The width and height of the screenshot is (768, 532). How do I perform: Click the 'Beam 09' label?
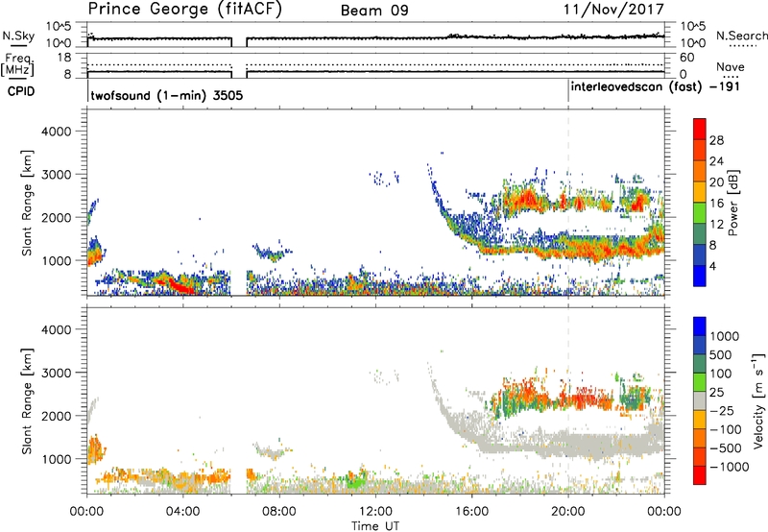374,11
